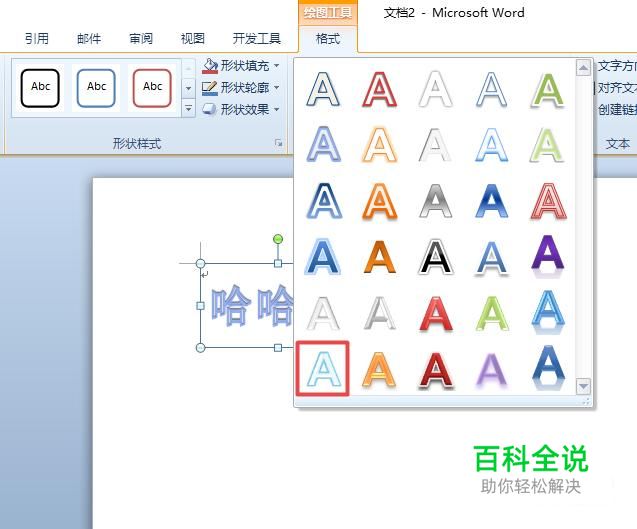Choose purple reflection WordArt in fourth row
Image resolution: width=637 pixels, height=529 pixels.
point(548,256)
